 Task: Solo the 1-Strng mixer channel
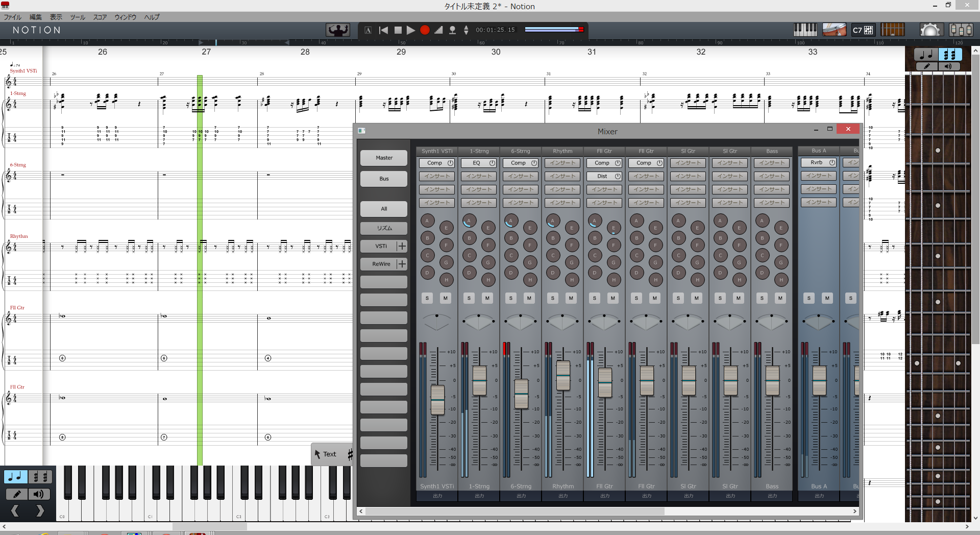469,298
